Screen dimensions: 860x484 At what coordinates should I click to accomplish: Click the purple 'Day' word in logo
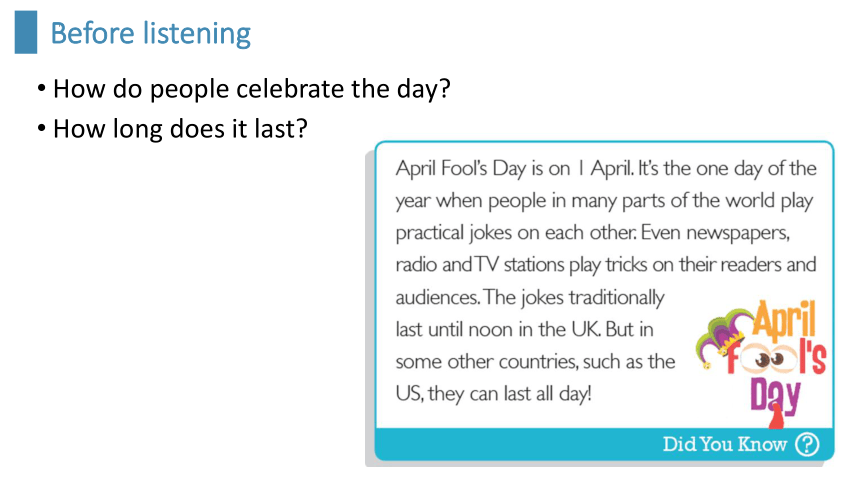point(775,393)
